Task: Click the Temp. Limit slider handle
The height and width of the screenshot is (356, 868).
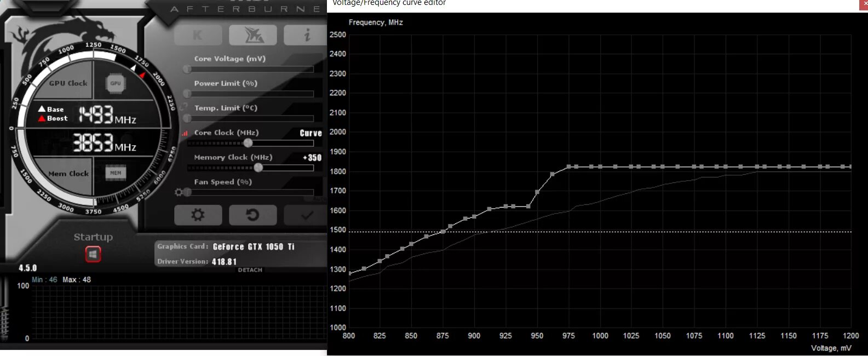Action: tap(187, 118)
